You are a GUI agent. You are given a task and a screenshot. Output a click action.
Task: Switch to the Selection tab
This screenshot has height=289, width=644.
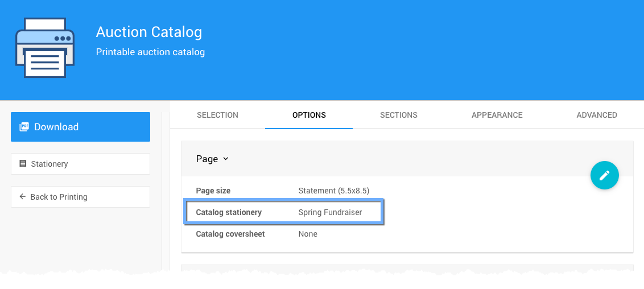tap(217, 115)
